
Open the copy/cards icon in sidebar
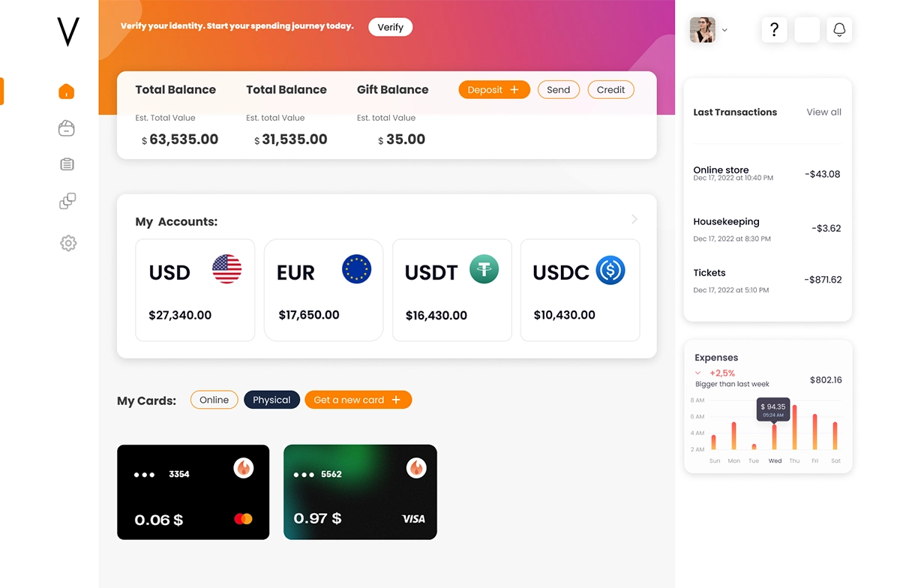pos(67,201)
